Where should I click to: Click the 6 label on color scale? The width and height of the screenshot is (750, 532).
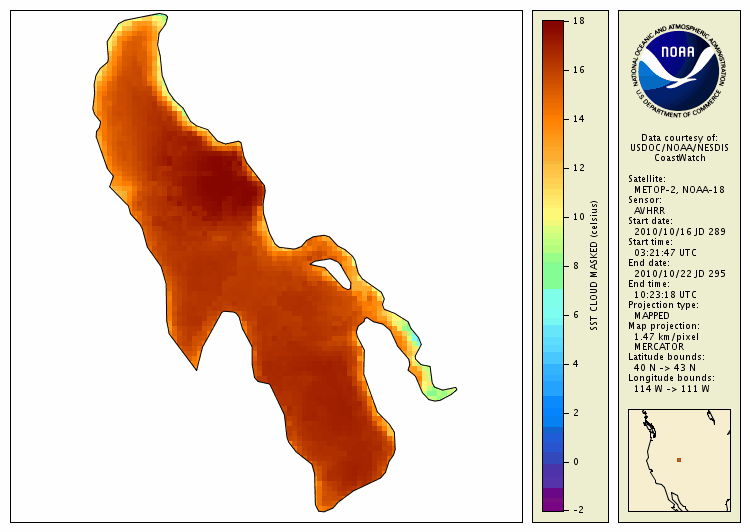click(x=576, y=315)
